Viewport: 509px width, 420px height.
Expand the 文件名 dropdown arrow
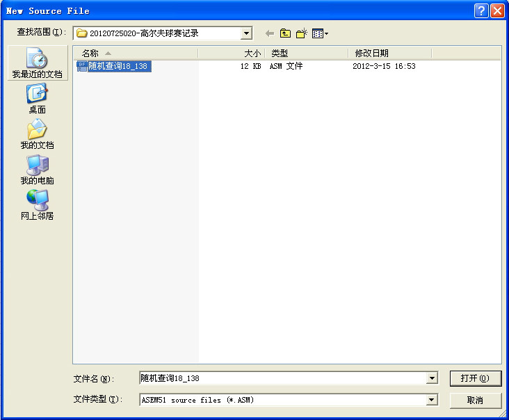[432, 378]
